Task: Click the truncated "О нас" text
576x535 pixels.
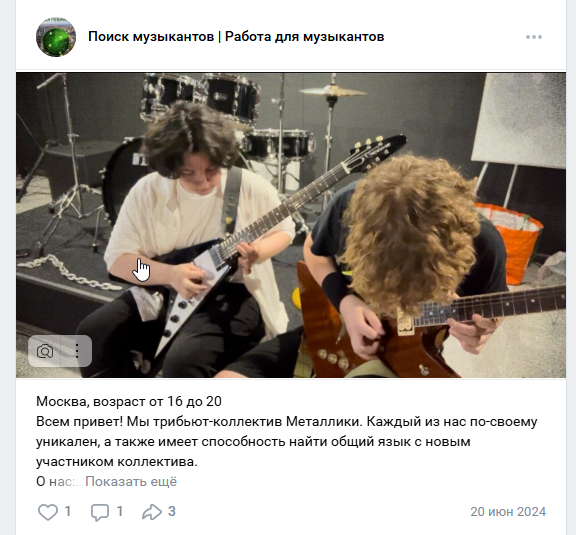Action: coord(55,481)
